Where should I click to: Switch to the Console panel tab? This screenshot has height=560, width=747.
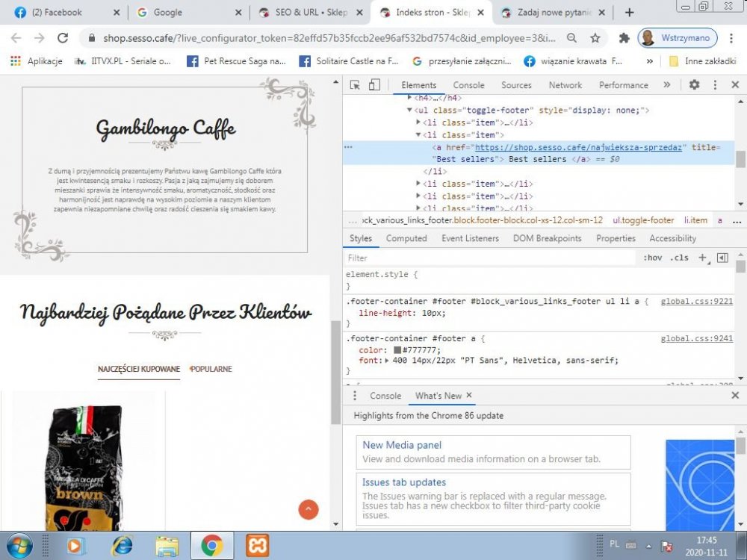click(x=469, y=85)
